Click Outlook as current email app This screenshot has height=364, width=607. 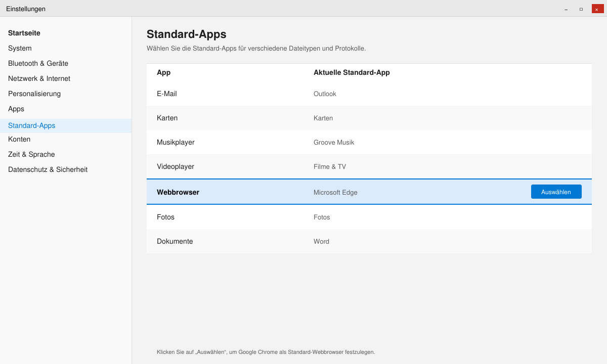(325, 94)
